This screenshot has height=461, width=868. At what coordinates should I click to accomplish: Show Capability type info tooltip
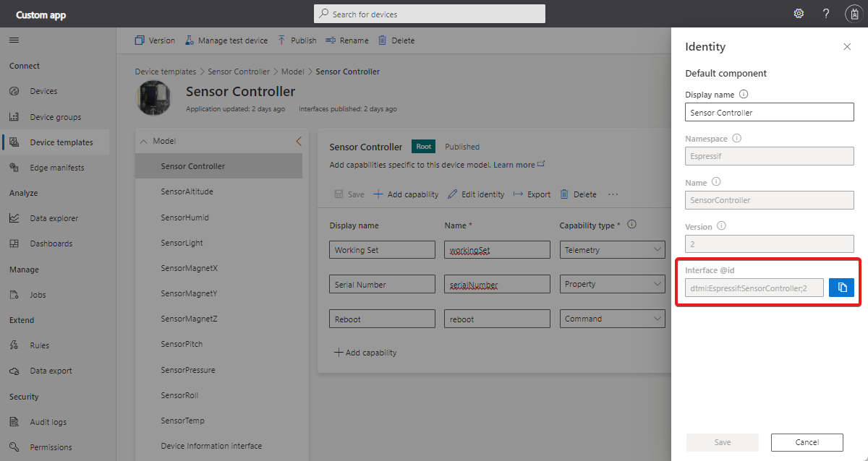(x=631, y=225)
